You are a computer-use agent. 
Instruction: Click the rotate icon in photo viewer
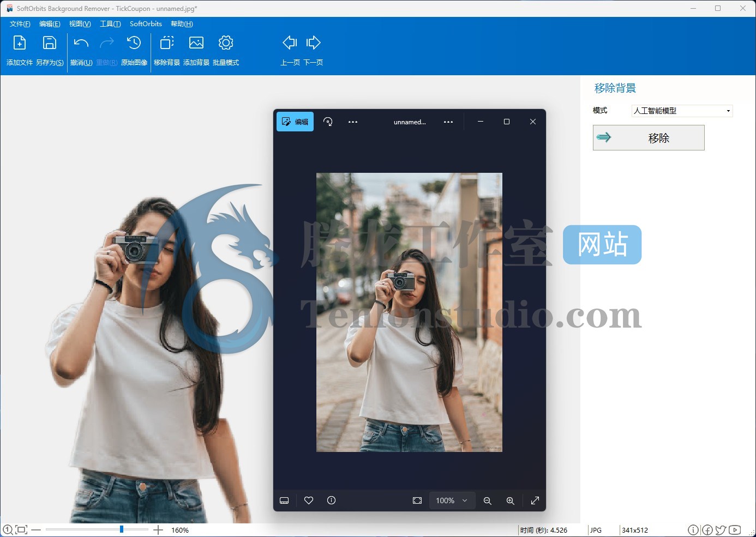click(328, 122)
